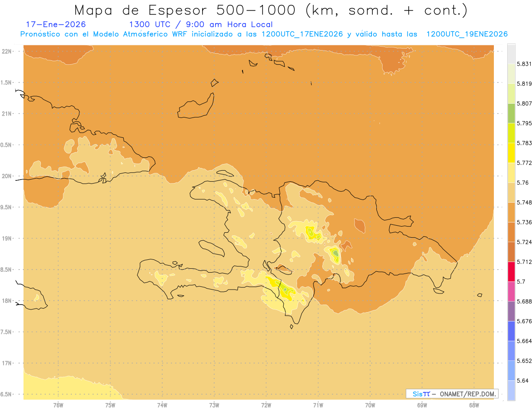Click the legend value "5.724"

tap(524, 242)
